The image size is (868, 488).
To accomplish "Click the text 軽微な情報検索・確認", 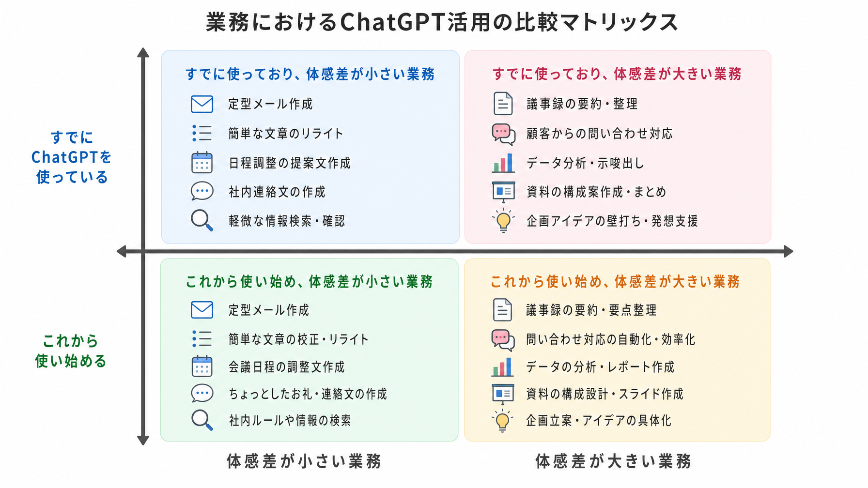I will [287, 221].
